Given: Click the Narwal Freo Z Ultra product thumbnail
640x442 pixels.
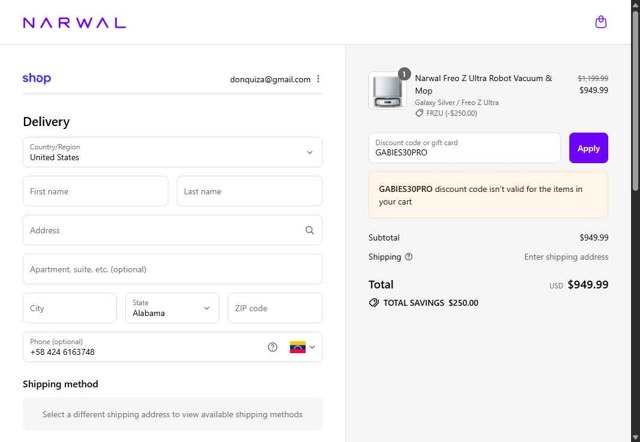Looking at the screenshot, I should (387, 91).
